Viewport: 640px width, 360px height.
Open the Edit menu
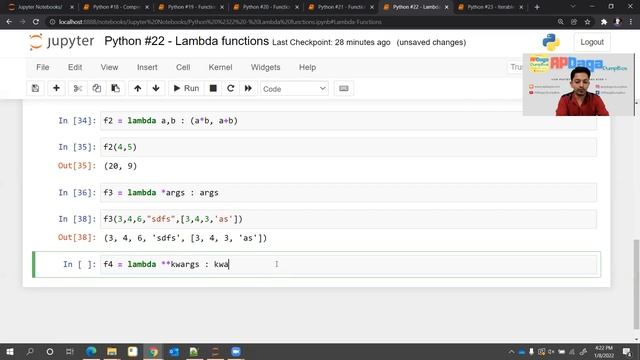pyautogui.click(x=75, y=67)
